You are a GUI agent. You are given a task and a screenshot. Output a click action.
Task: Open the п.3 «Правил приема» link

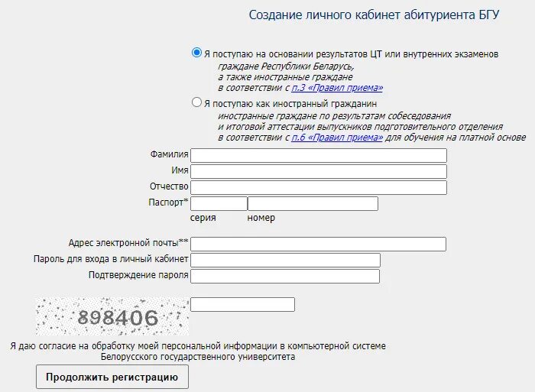[x=337, y=88]
